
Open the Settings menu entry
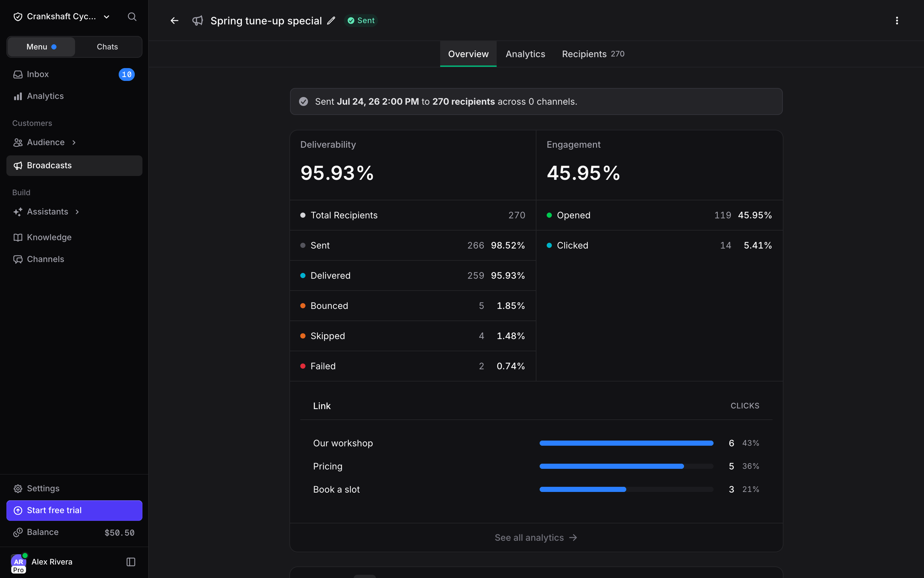[74, 488]
